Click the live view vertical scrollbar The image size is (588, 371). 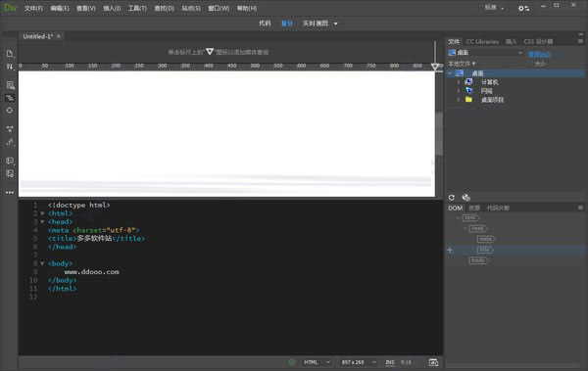click(439, 133)
